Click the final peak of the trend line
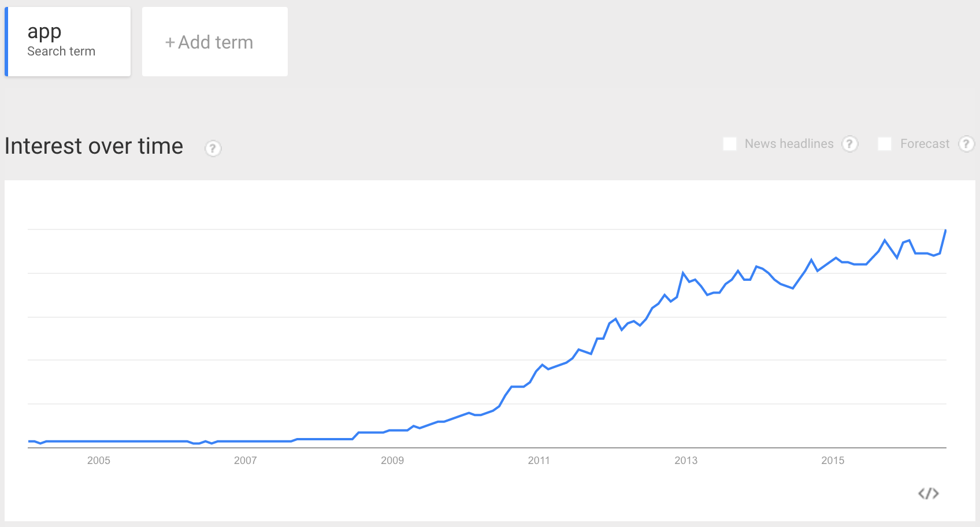 (945, 231)
